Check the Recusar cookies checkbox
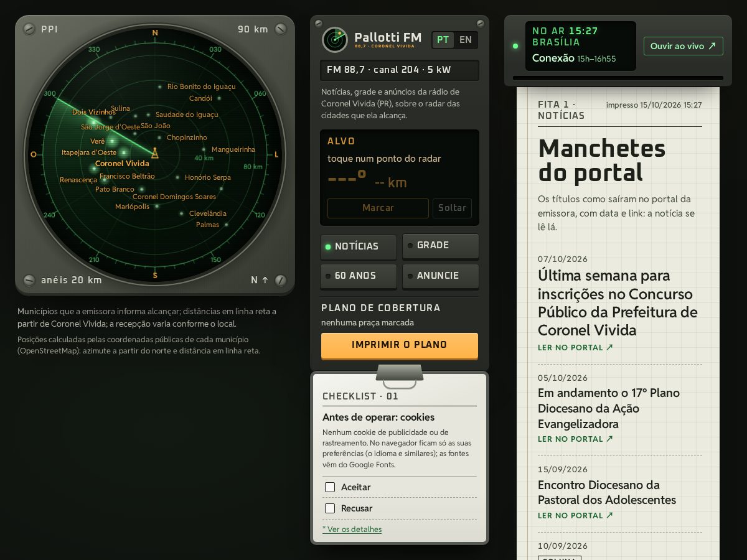747x560 pixels. (x=330, y=508)
